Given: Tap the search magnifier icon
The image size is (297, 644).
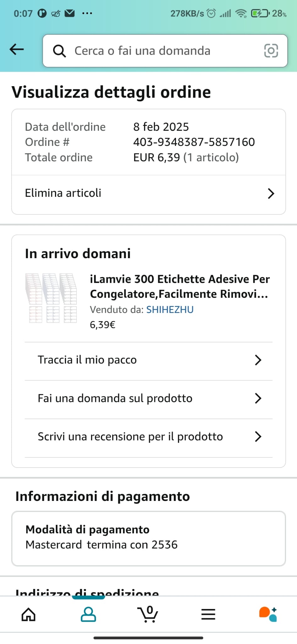Looking at the screenshot, I should point(59,51).
